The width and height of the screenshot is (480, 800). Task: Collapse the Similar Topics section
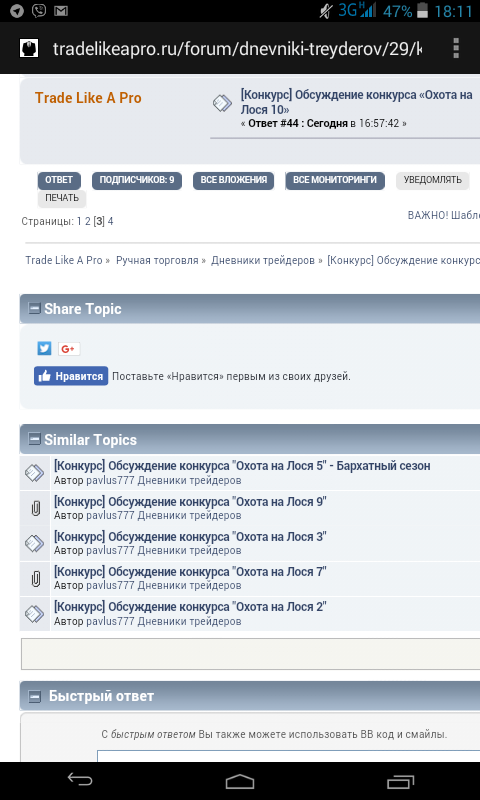(34, 439)
